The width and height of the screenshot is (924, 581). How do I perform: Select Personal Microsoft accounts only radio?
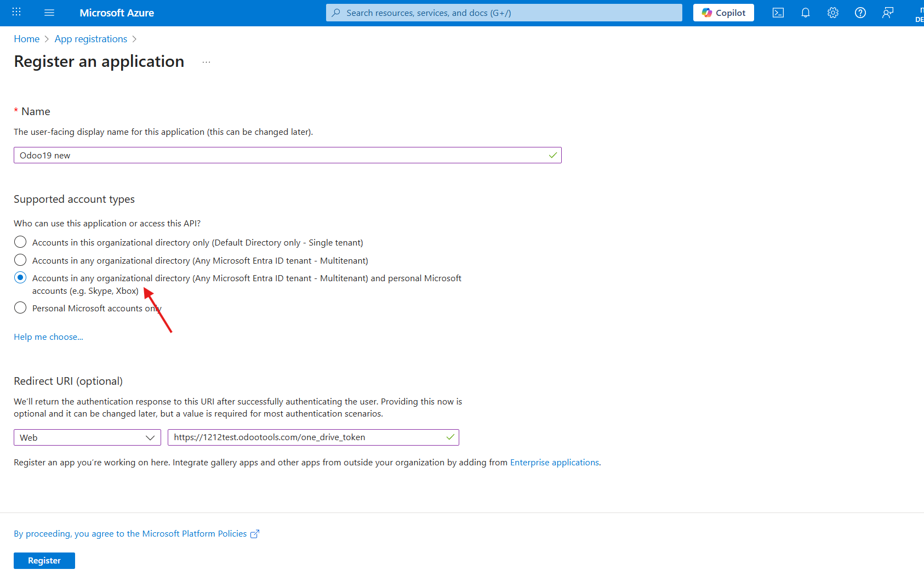(20, 307)
